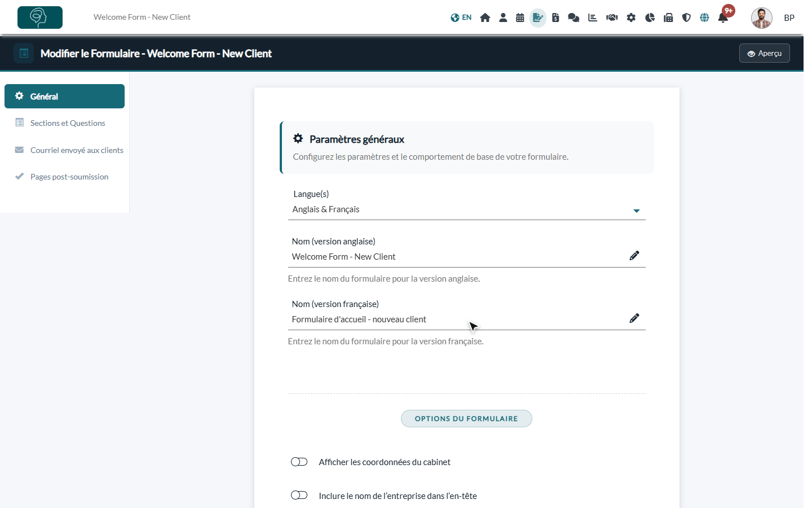
Task: Click the 'Paramètres généraux' heading
Action: (x=357, y=139)
